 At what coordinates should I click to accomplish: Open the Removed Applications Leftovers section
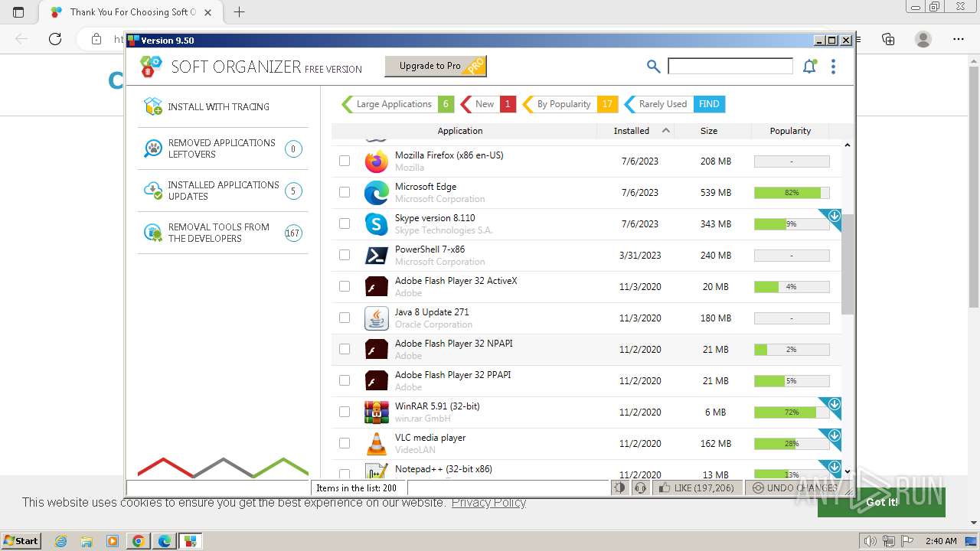click(223, 148)
